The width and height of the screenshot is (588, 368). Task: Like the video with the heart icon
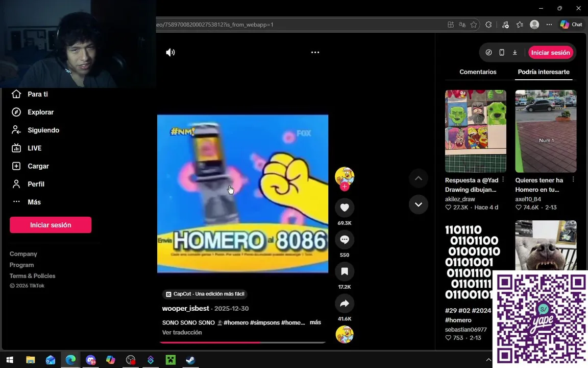click(x=344, y=208)
